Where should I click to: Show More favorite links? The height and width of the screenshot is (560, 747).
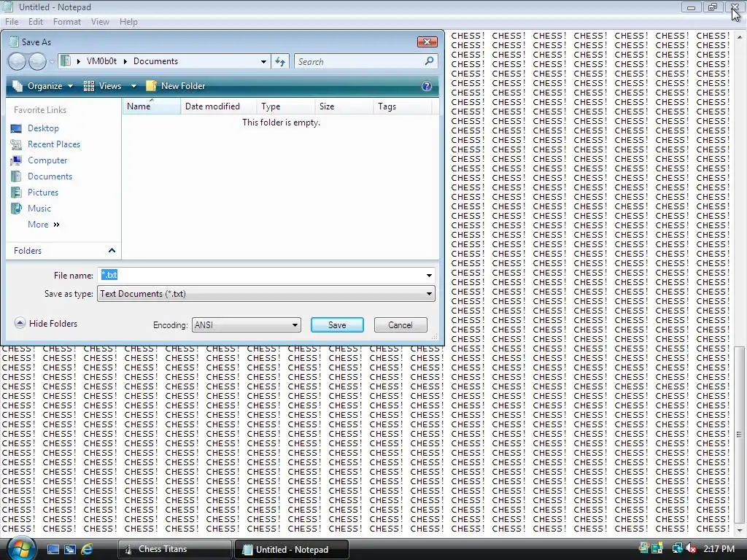43,225
